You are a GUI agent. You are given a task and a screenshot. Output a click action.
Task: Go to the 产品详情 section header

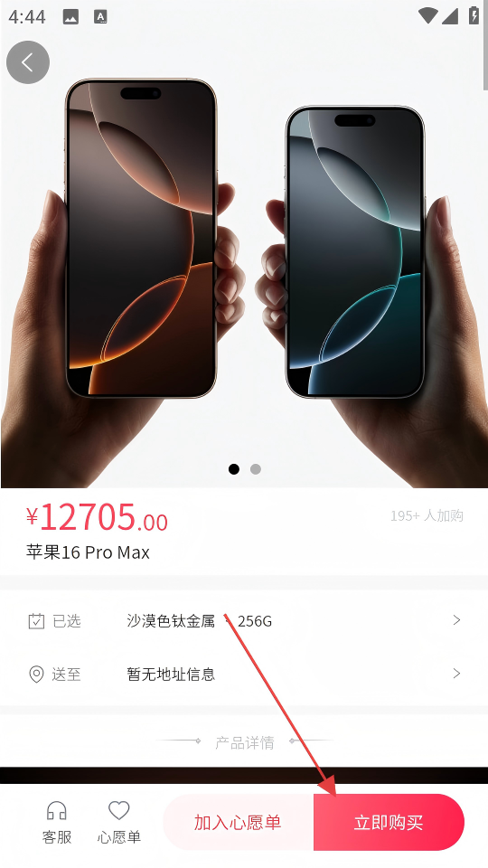[245, 742]
